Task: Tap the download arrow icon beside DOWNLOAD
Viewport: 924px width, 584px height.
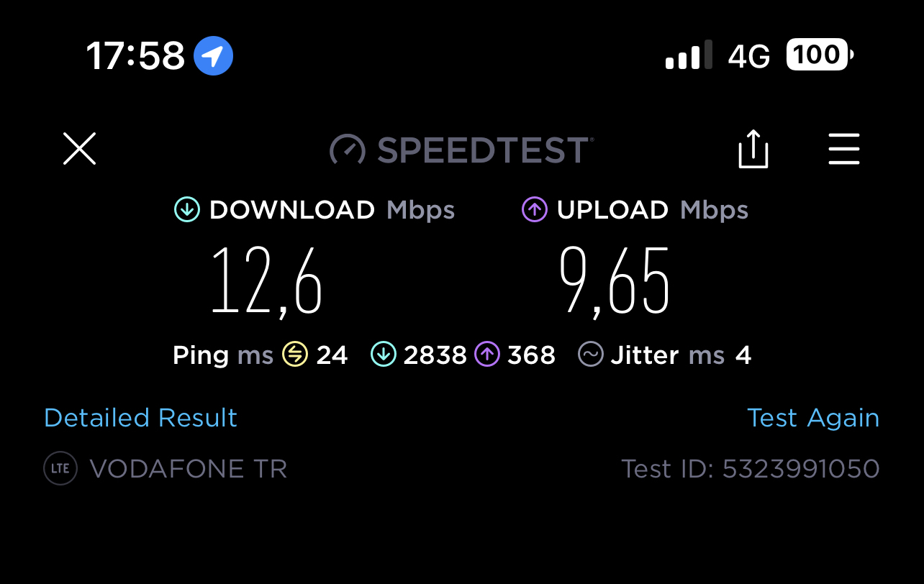Action: (187, 210)
